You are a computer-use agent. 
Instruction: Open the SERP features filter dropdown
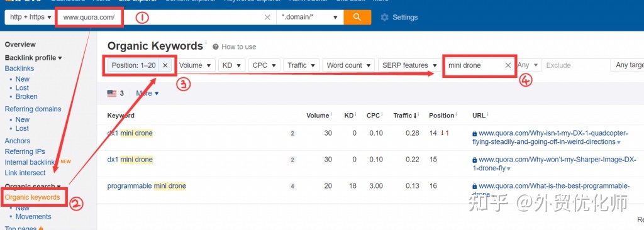click(x=409, y=65)
